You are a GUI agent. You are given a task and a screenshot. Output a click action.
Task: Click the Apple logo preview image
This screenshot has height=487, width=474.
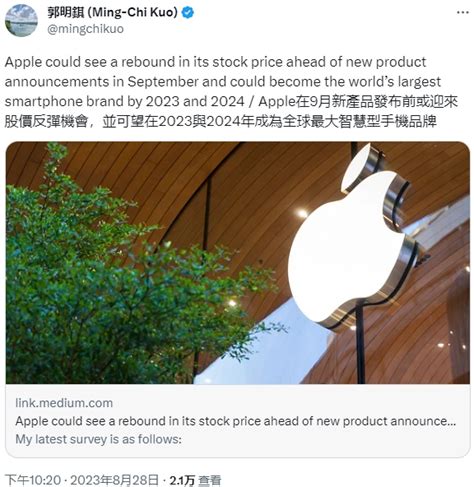[237, 263]
